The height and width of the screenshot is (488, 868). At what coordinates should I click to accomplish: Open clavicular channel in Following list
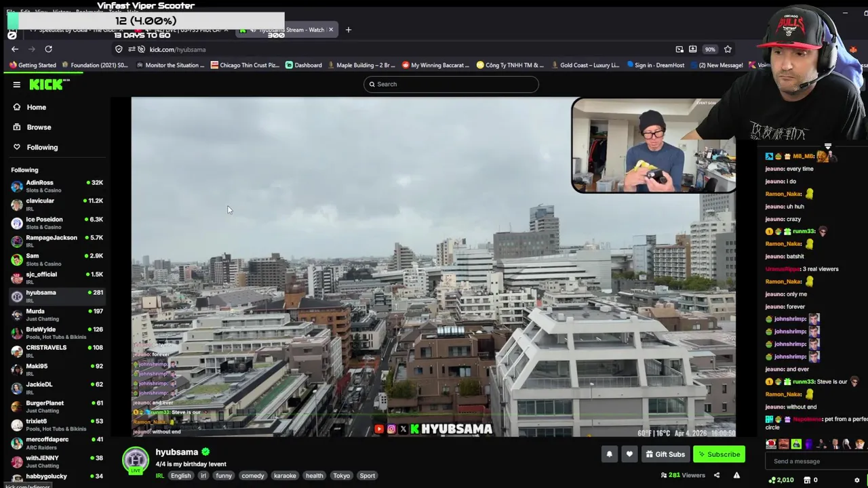(x=57, y=204)
